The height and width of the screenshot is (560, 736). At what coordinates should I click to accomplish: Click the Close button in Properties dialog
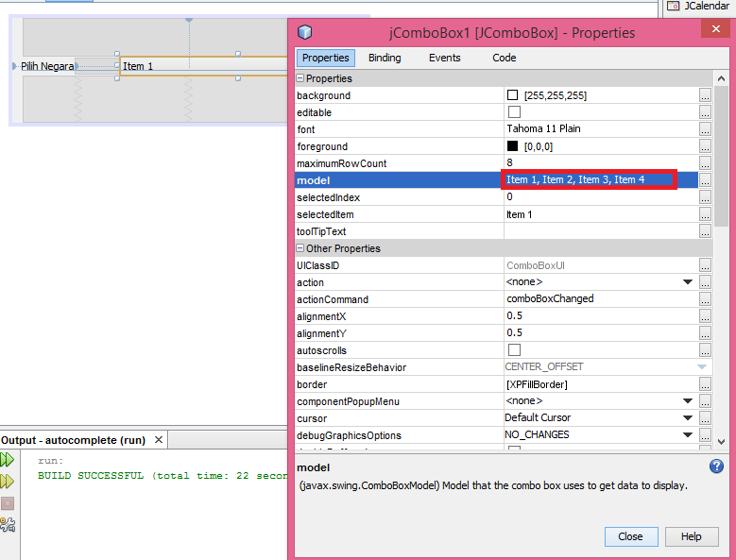click(x=630, y=536)
